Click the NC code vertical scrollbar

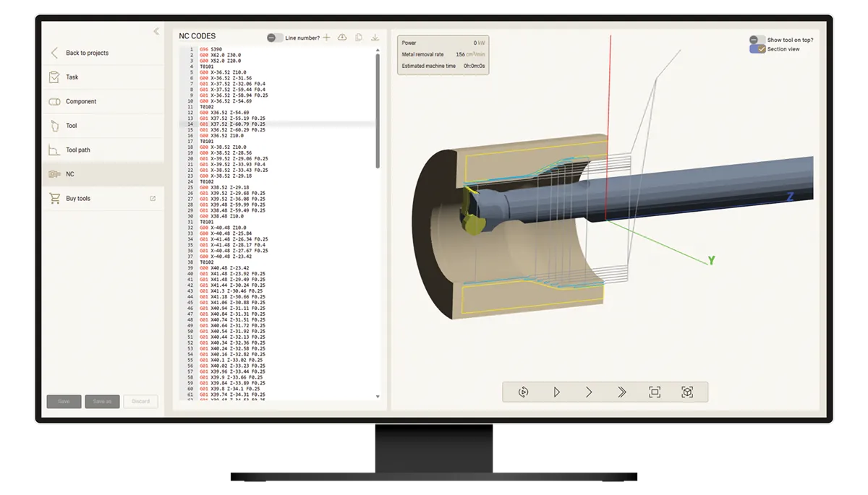(378, 108)
